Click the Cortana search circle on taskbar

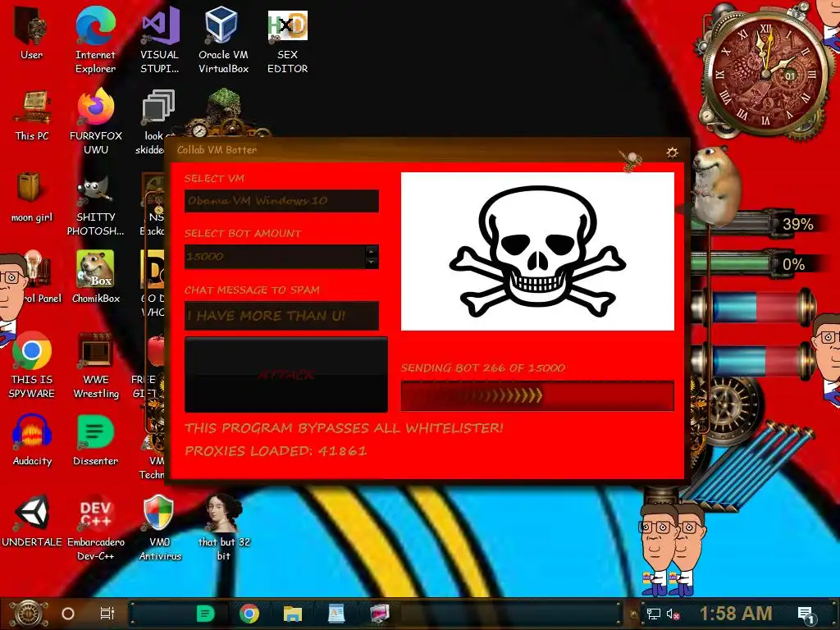point(68,614)
